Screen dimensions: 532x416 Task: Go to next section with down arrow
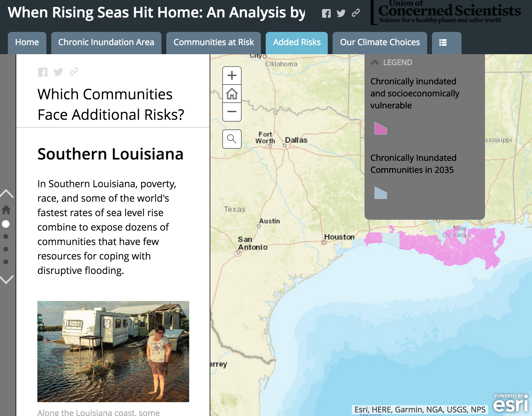coord(7,279)
